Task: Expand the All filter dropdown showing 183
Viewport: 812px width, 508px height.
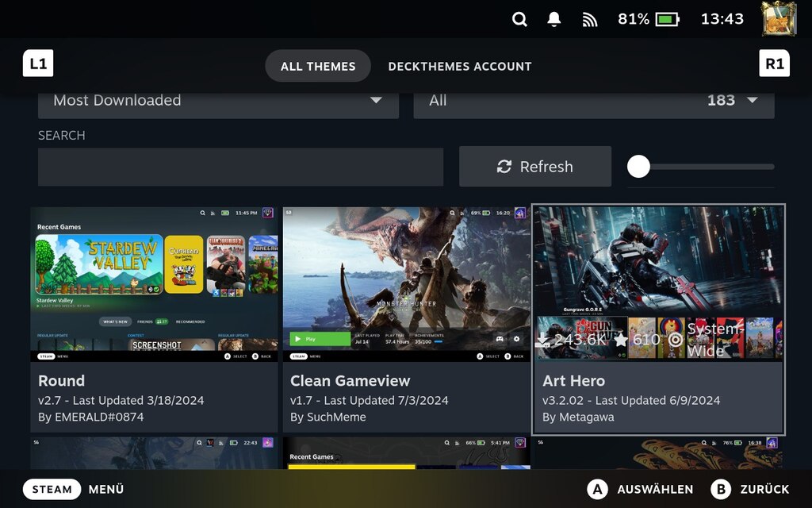Action: coord(595,101)
